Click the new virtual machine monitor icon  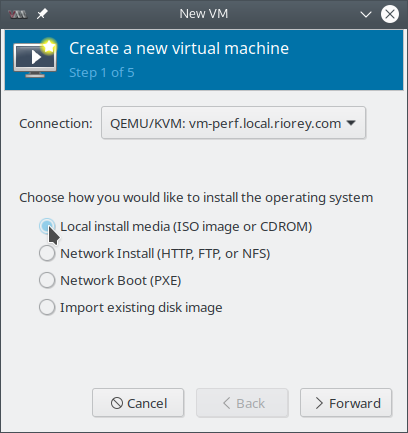[x=35, y=59]
